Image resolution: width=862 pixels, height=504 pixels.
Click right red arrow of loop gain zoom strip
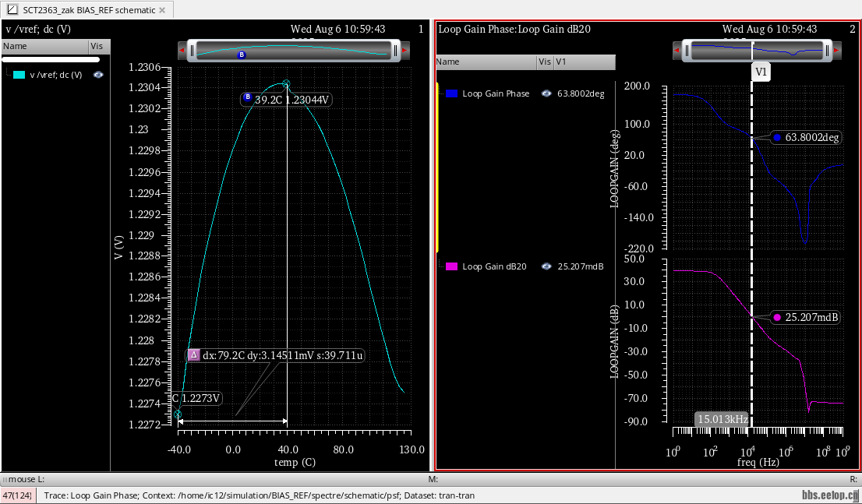coord(837,51)
